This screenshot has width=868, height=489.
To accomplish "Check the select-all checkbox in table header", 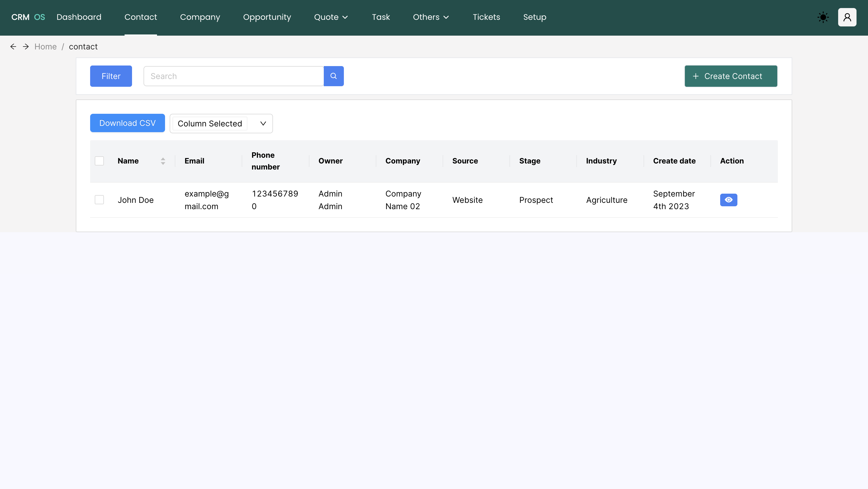I will (x=99, y=161).
